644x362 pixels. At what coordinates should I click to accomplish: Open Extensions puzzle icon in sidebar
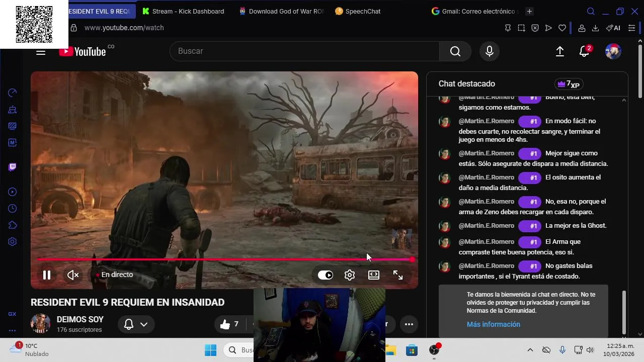(x=13, y=225)
